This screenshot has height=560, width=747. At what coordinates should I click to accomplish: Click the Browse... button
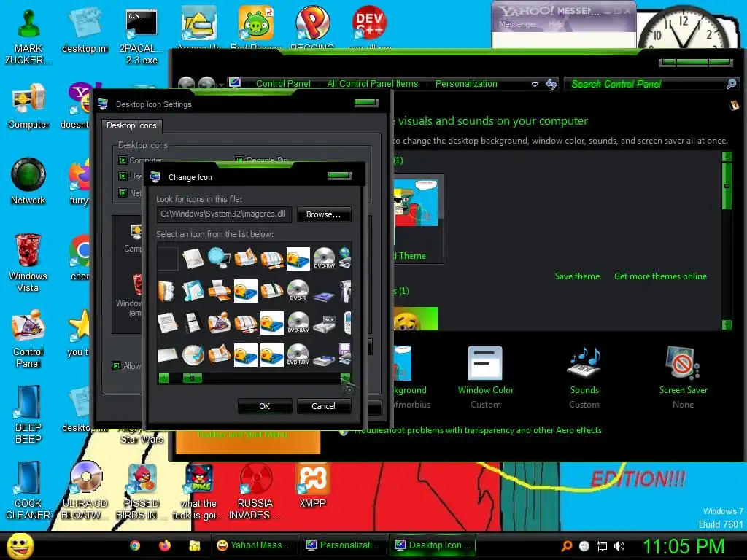323,214
